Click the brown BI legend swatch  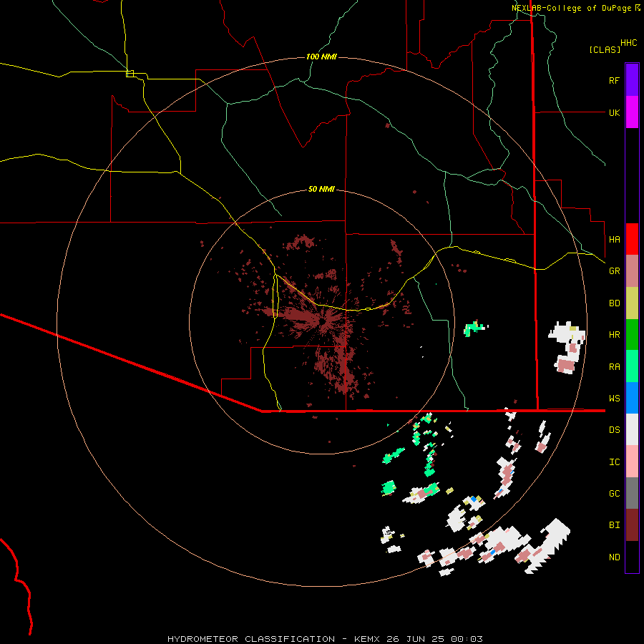[x=632, y=525]
